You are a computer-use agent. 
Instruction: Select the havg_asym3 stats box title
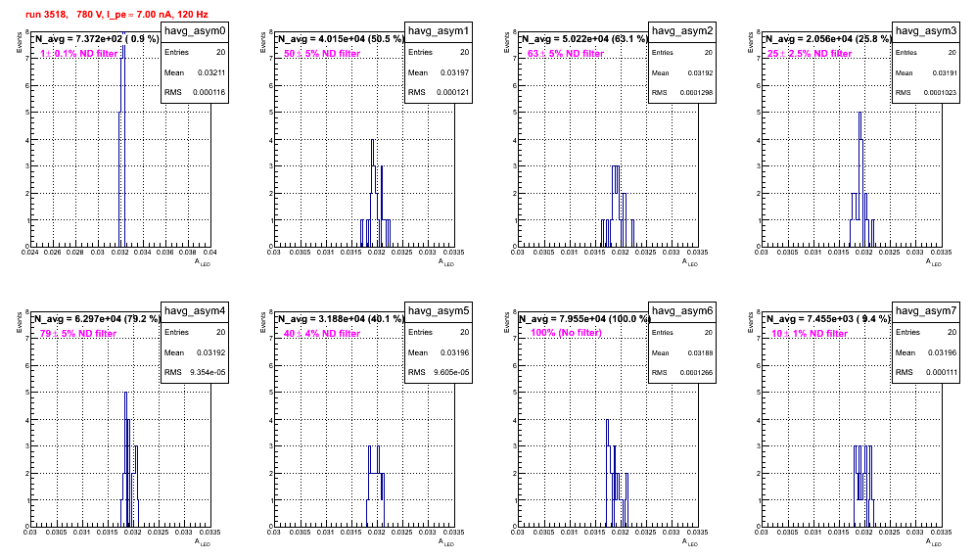point(926,30)
